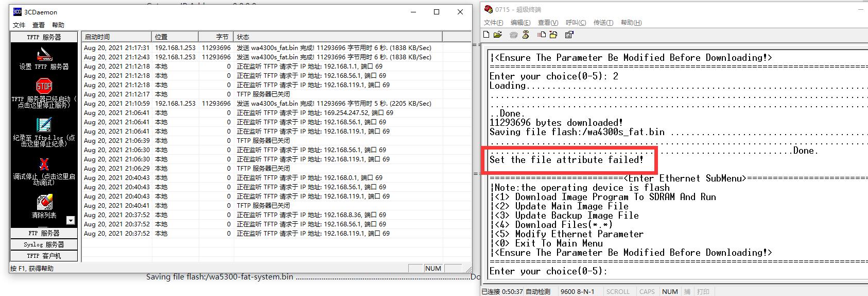Screen dimensions: 868x296
Task: Minimize the 3CDaemon window
Action: tap(413, 12)
